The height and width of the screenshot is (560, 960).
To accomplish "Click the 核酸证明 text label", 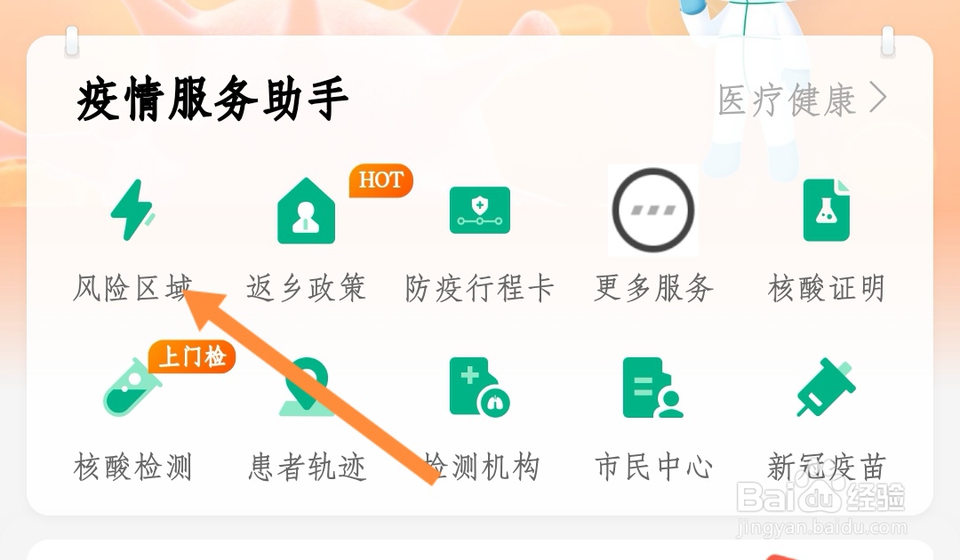I will [x=827, y=288].
